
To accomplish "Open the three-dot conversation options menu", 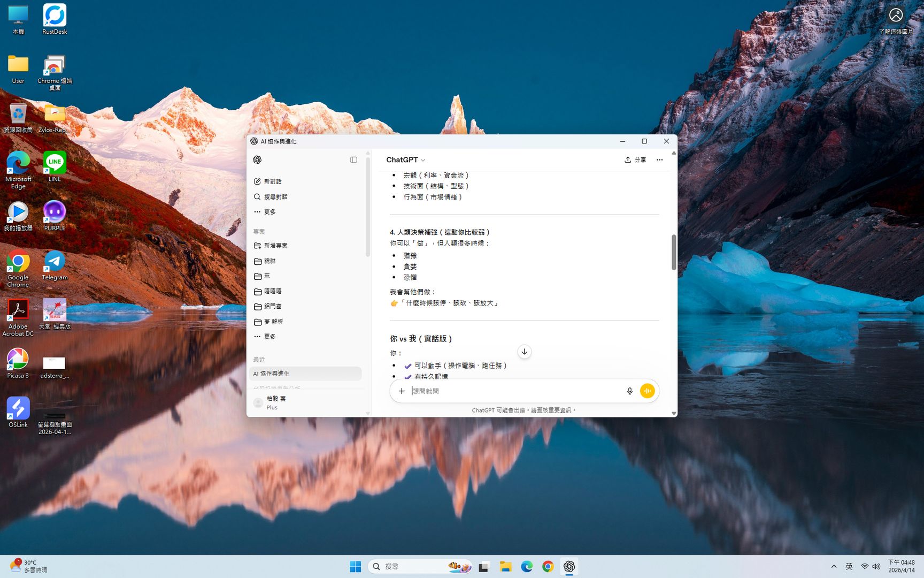I will (659, 160).
